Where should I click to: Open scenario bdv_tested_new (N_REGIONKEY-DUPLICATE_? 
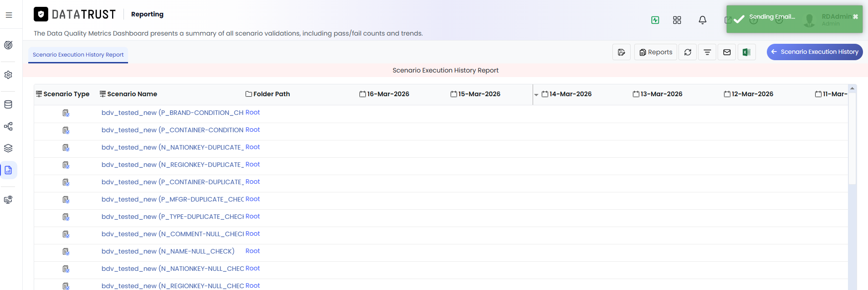(x=172, y=165)
